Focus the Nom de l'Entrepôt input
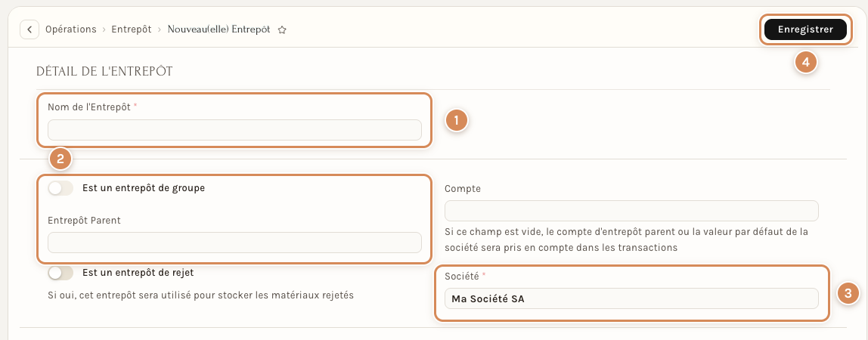Image resolution: width=868 pixels, height=340 pixels. [x=234, y=130]
